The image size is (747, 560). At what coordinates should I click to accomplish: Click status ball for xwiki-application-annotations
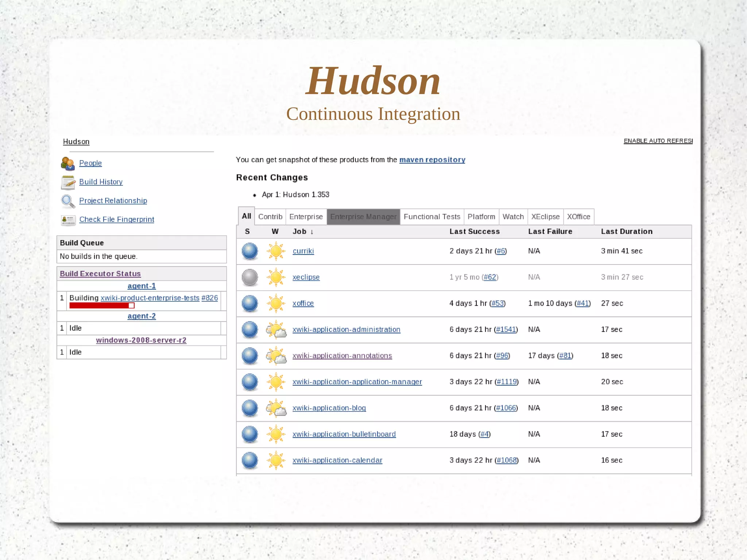click(250, 356)
